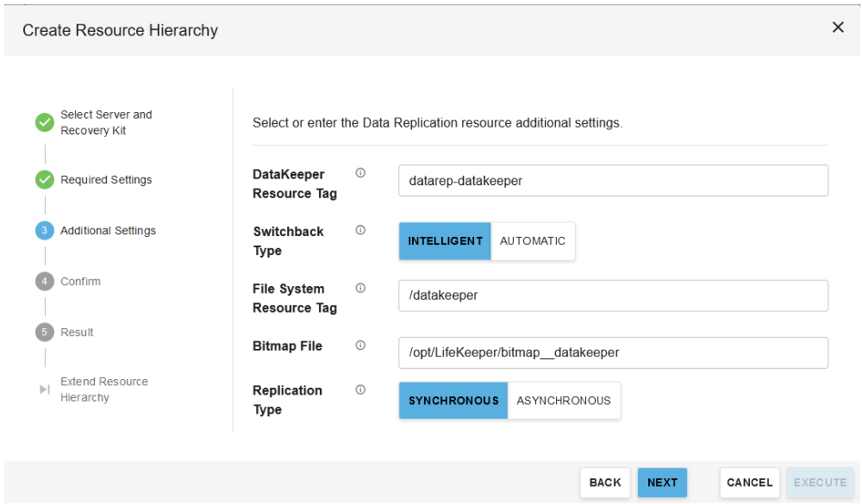The image size is (862, 504).
Task: Click green checkmark for Required Settings step
Action: [x=45, y=180]
